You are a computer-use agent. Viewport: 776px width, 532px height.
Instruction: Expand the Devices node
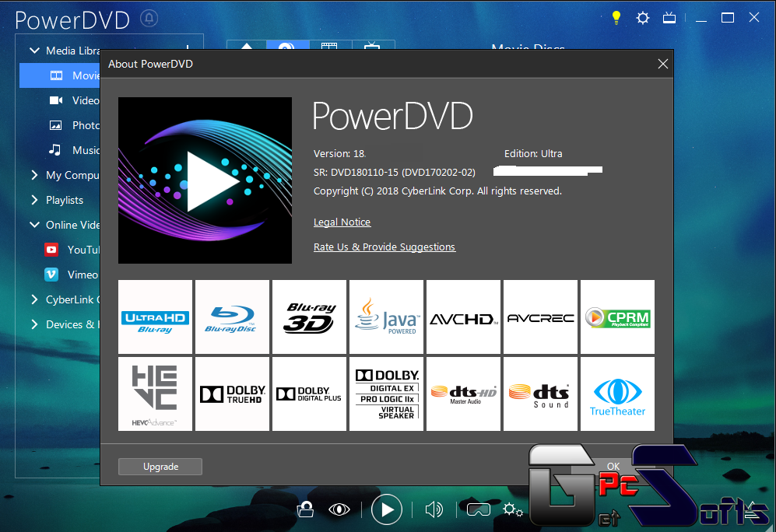pos(34,324)
